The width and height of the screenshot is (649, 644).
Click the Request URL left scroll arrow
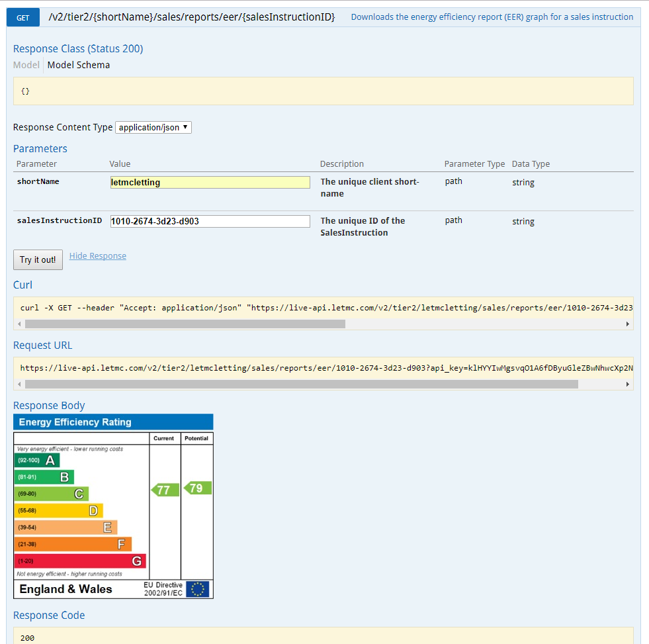pyautogui.click(x=19, y=385)
